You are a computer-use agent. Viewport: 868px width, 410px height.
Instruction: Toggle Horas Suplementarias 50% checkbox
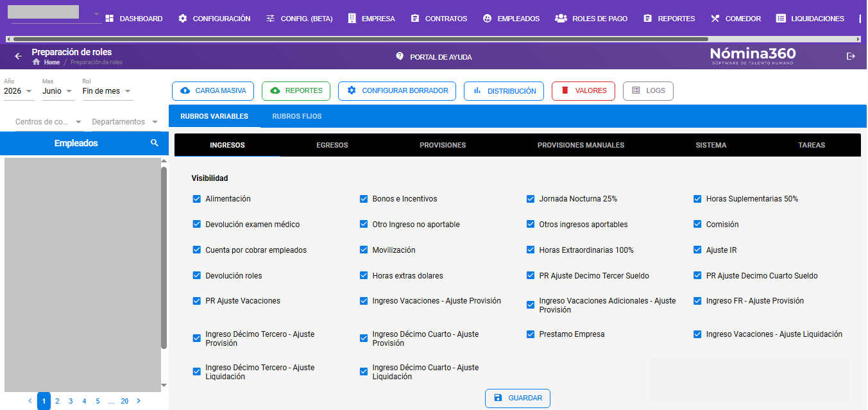pyautogui.click(x=697, y=199)
